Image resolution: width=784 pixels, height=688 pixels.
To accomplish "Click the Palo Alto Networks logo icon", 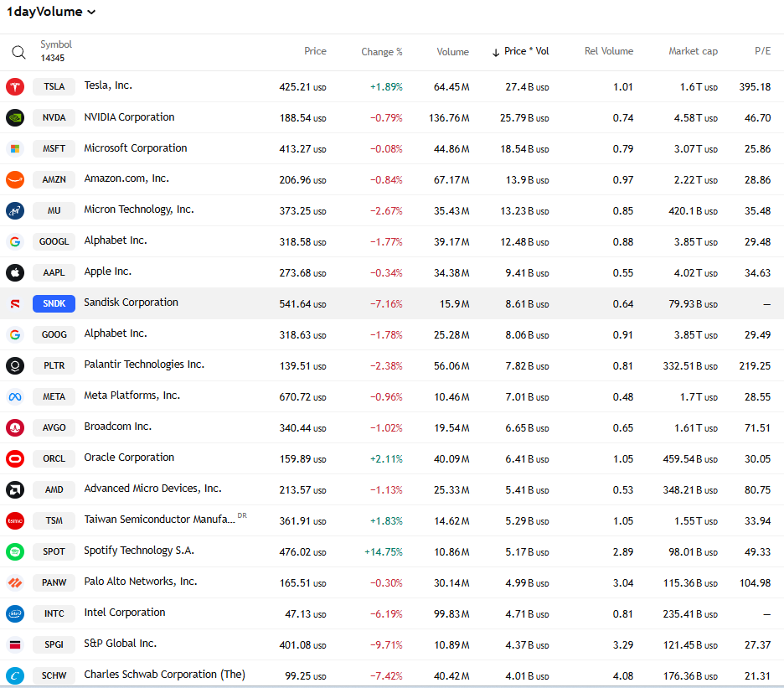I will (15, 583).
